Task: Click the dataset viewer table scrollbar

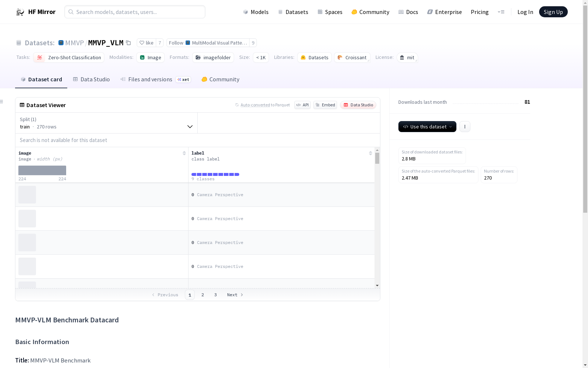Action: (x=377, y=158)
